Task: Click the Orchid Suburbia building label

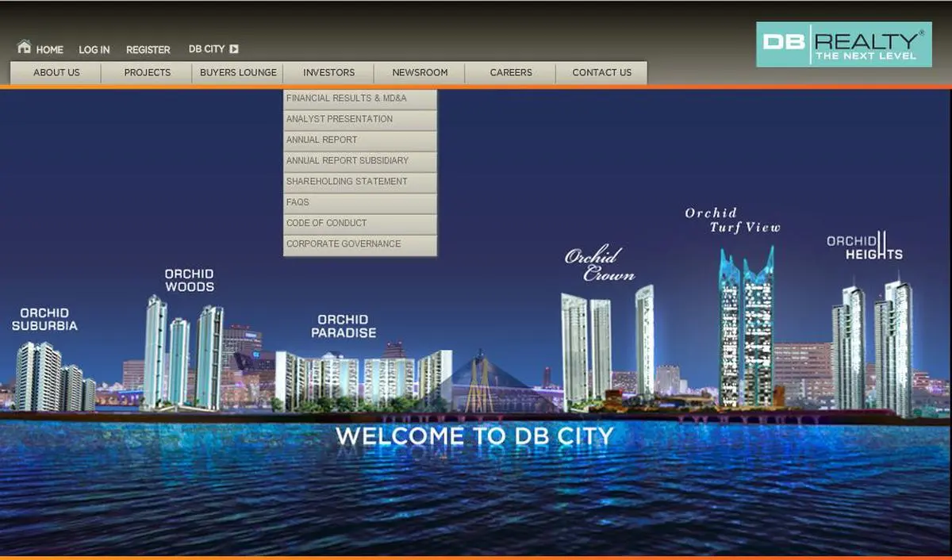Action: pyautogui.click(x=44, y=319)
